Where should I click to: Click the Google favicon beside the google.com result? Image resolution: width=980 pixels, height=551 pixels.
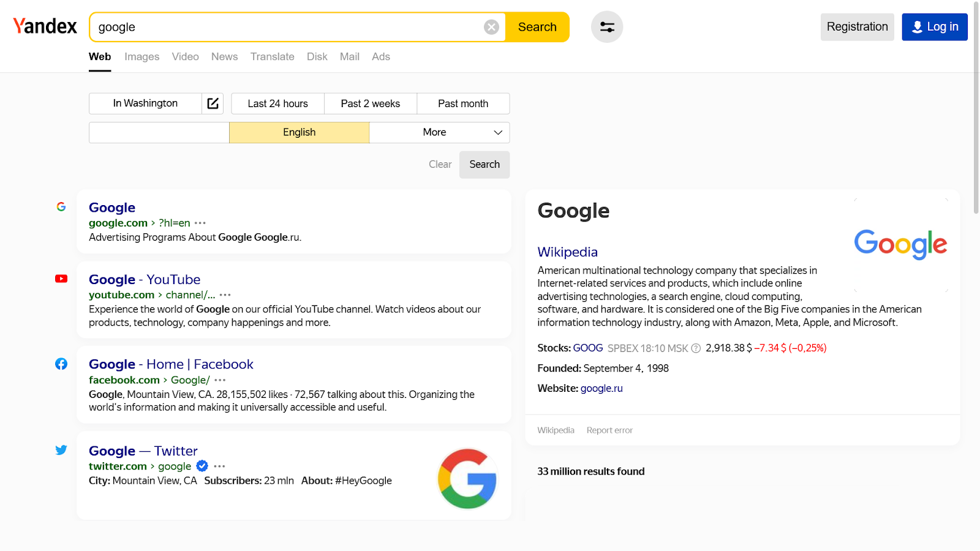(61, 207)
